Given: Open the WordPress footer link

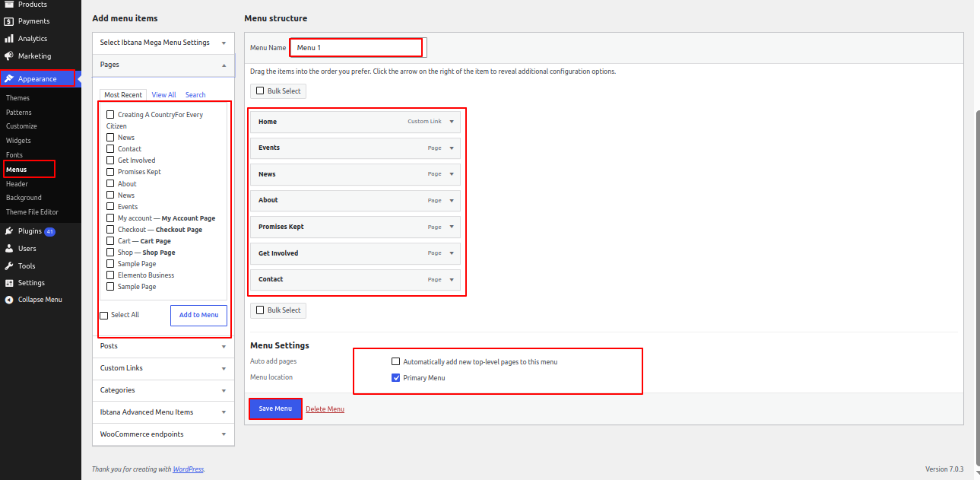Looking at the screenshot, I should [189, 469].
